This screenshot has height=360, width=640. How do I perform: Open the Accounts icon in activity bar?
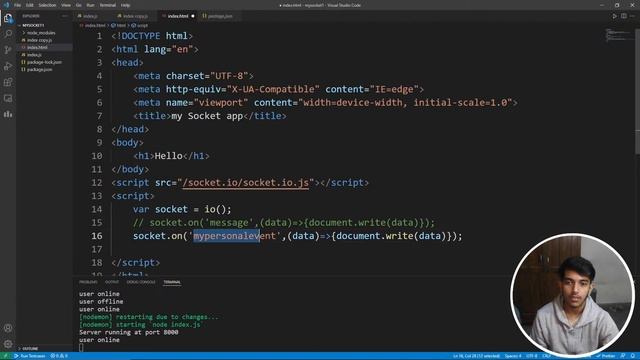pos(8,328)
